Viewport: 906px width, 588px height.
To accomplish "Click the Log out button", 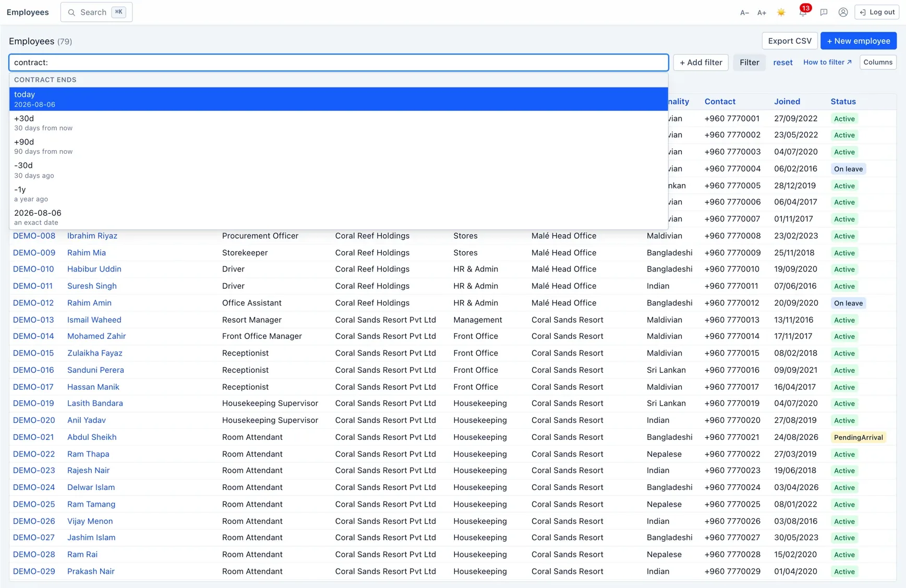I will (877, 12).
